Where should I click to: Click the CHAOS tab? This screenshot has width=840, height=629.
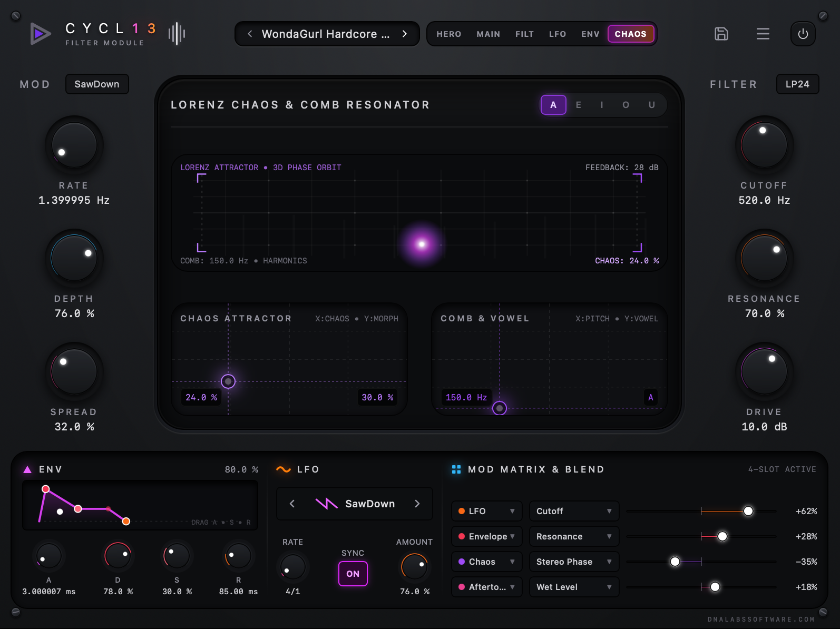631,34
